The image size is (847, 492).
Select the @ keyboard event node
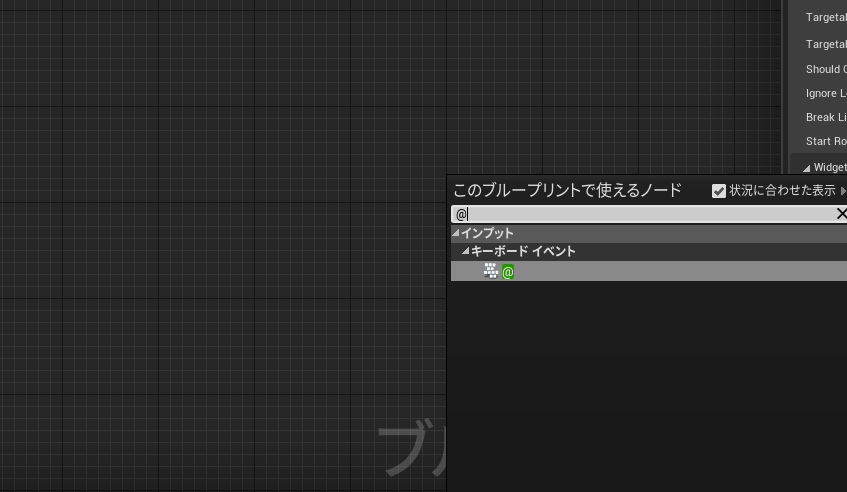pyautogui.click(x=649, y=271)
